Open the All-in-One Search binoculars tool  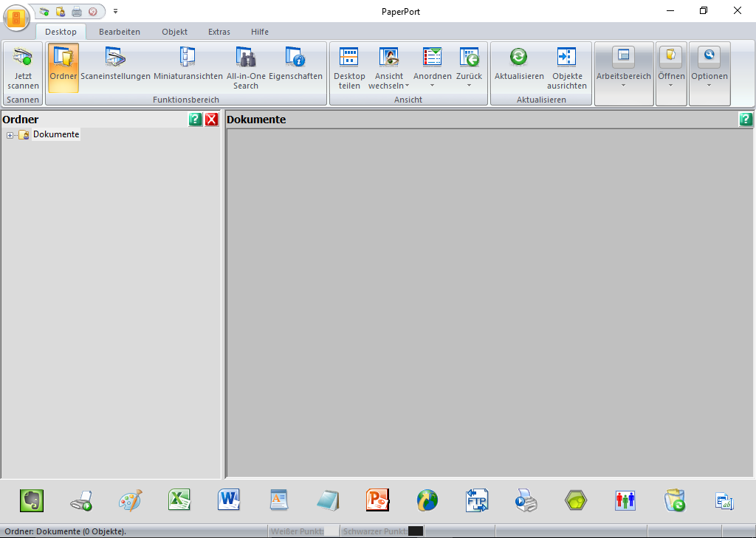coord(246,66)
